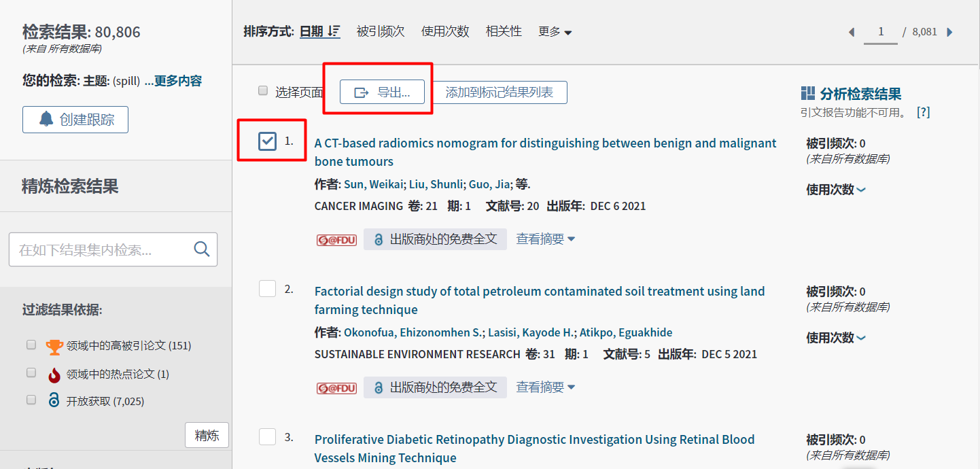Enable the 开放获取 filter checkbox
The height and width of the screenshot is (469, 980).
[x=31, y=400]
